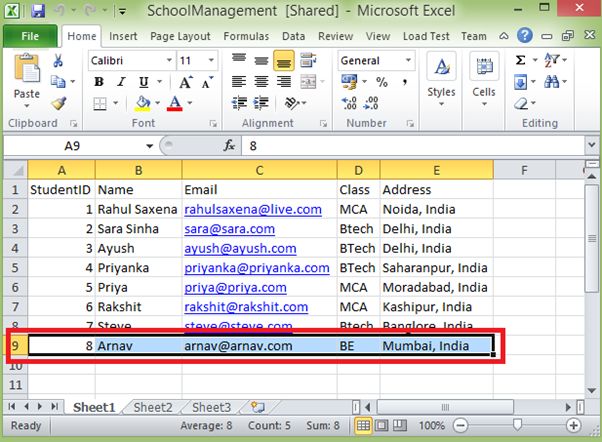Decrease decimal places

coord(371,103)
